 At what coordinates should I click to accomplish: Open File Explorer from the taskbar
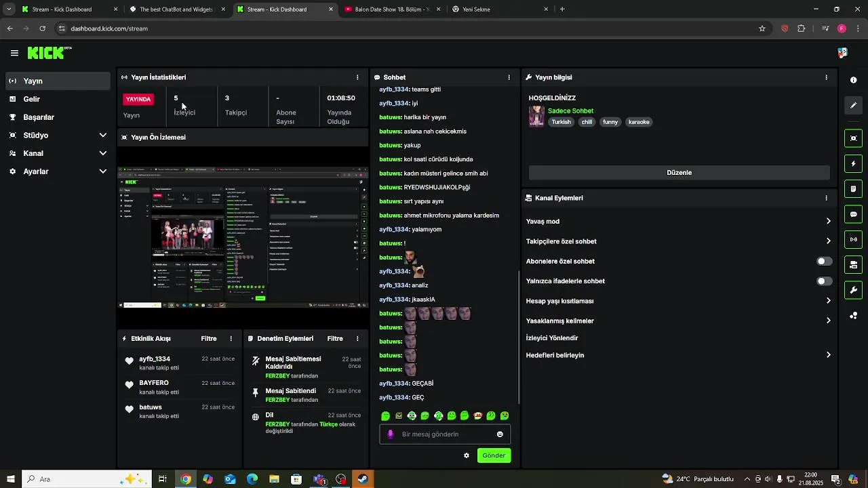point(274,479)
